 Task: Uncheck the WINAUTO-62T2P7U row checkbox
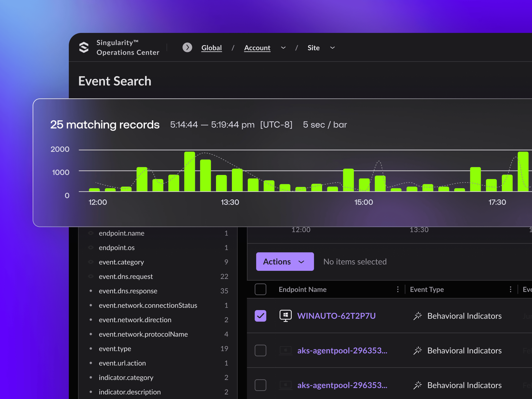260,316
